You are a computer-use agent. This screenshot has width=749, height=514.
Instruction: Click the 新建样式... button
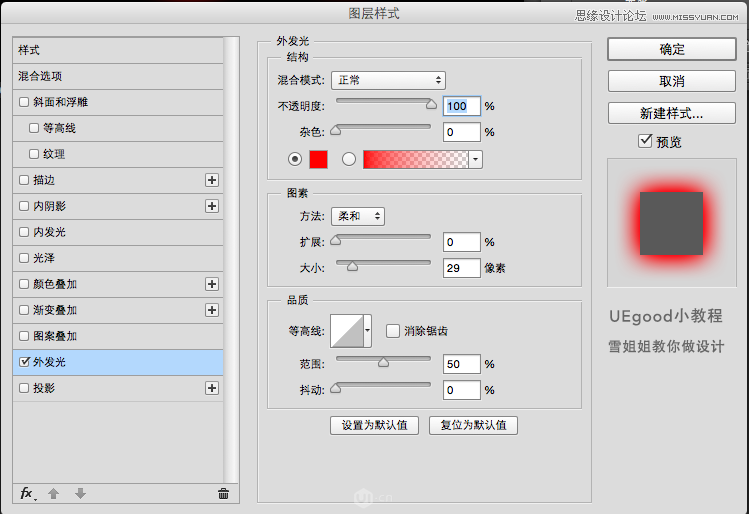tap(672, 113)
